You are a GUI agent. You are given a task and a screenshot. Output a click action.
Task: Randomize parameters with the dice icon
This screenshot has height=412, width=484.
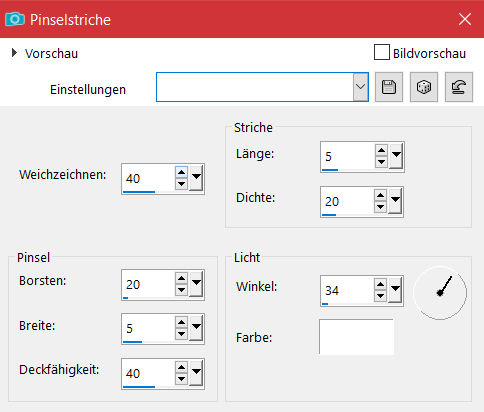tap(424, 87)
